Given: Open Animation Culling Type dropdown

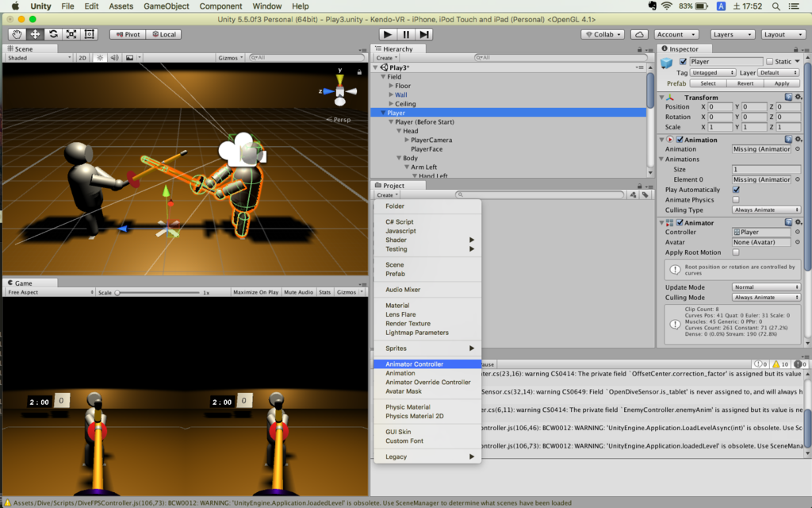Looking at the screenshot, I should (x=767, y=210).
